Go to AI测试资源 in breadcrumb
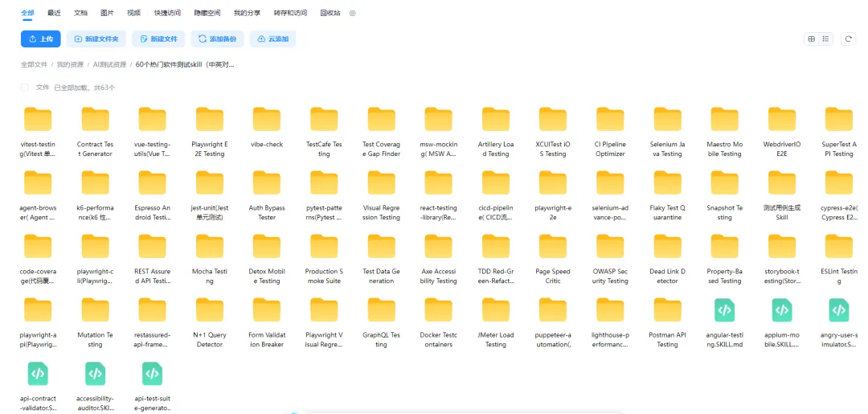Viewport: 868px width, 414px height. (x=109, y=65)
